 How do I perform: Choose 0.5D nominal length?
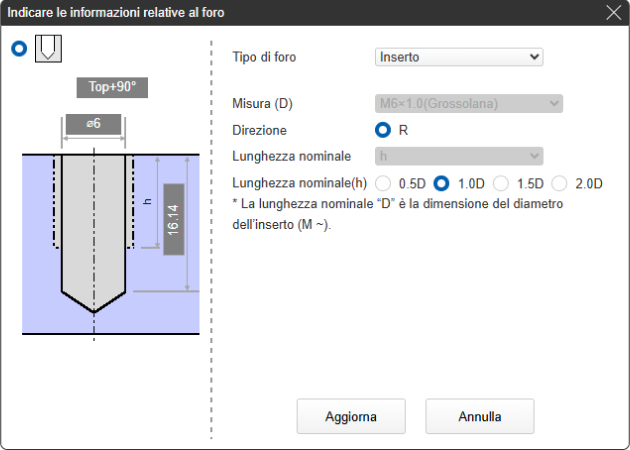383,183
